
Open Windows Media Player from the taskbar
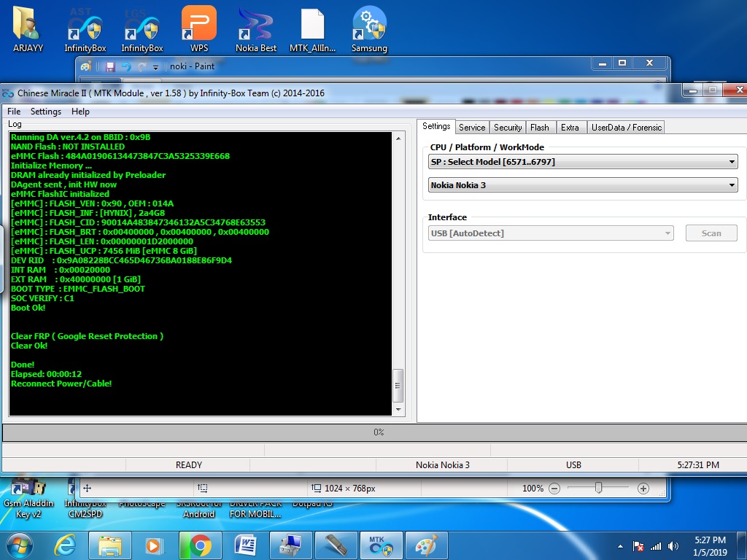(x=154, y=545)
